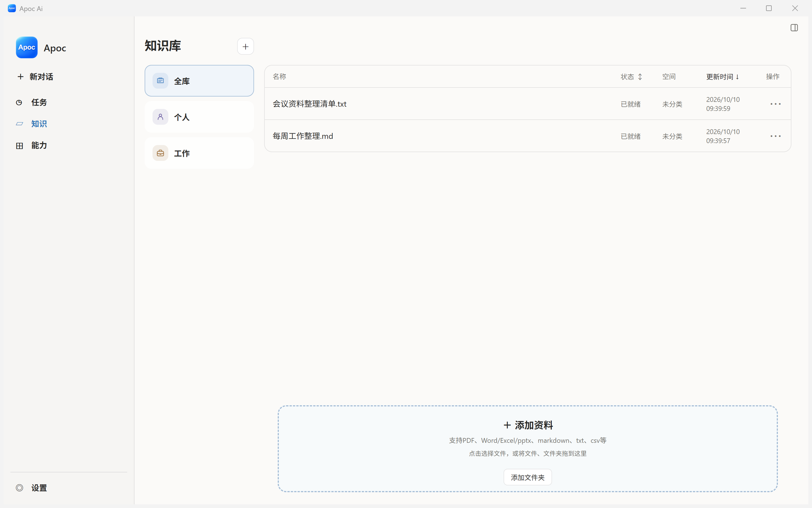Maximize the Apoc Ai window
812x508 pixels.
[769, 8]
